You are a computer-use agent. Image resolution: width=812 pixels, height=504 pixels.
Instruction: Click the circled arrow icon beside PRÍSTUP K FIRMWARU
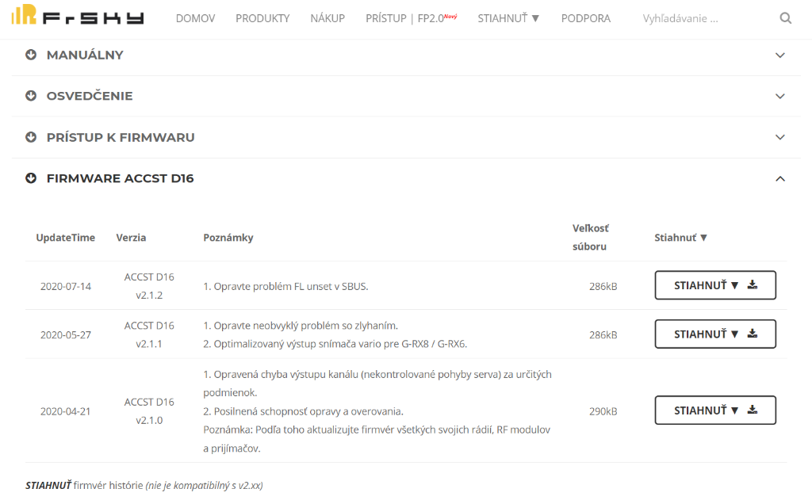(31, 137)
